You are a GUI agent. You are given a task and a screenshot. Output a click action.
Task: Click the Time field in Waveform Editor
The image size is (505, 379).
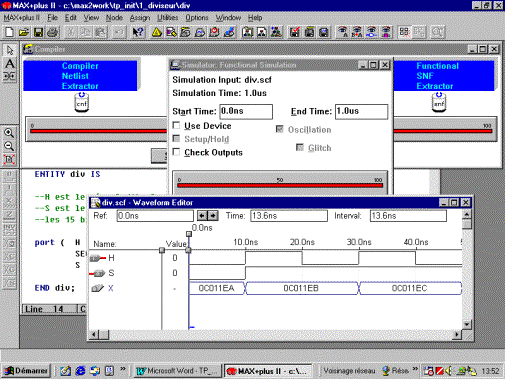[x=289, y=216]
